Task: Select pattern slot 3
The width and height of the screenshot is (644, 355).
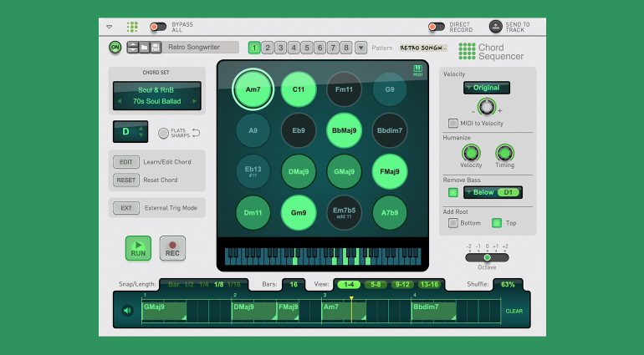Action: pos(281,48)
